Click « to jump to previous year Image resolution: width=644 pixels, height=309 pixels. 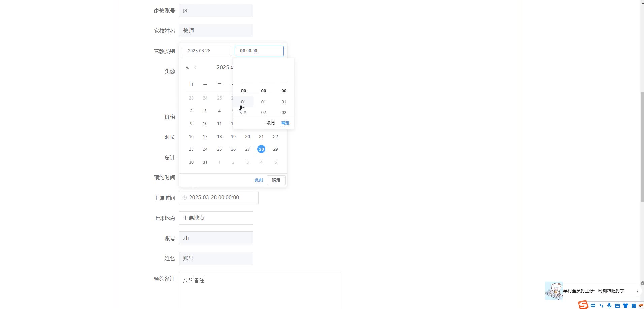pos(187,67)
